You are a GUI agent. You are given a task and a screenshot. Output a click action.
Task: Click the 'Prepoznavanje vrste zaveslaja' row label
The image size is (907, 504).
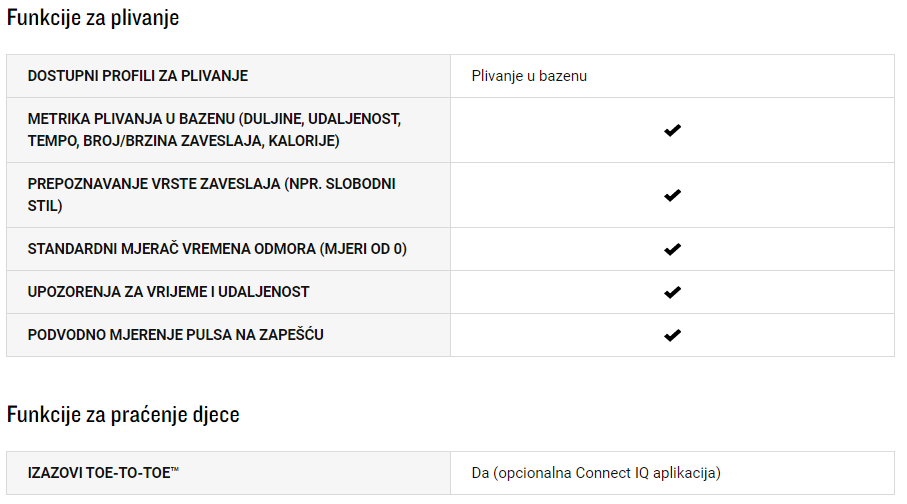pyautogui.click(x=212, y=194)
